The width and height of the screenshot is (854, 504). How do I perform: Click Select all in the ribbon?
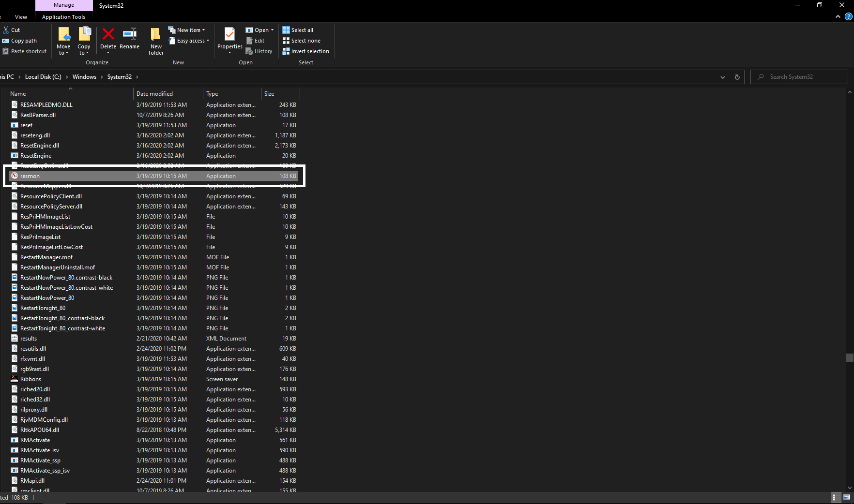coord(298,30)
